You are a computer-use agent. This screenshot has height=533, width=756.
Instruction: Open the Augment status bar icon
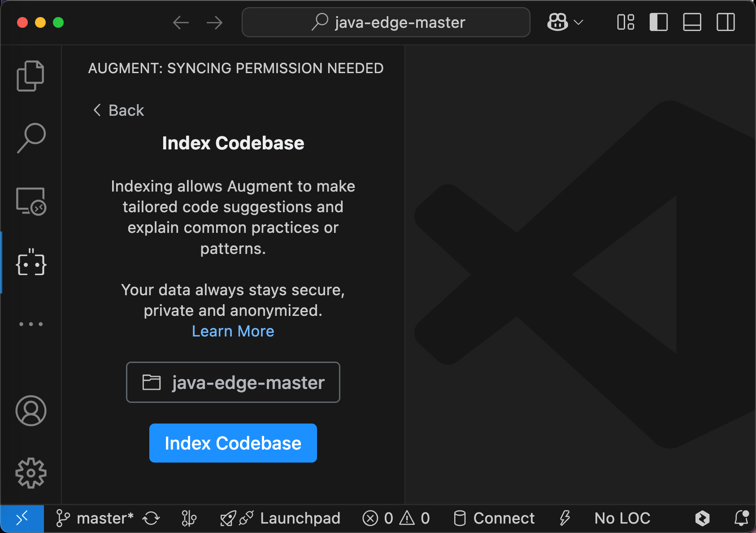(x=702, y=518)
